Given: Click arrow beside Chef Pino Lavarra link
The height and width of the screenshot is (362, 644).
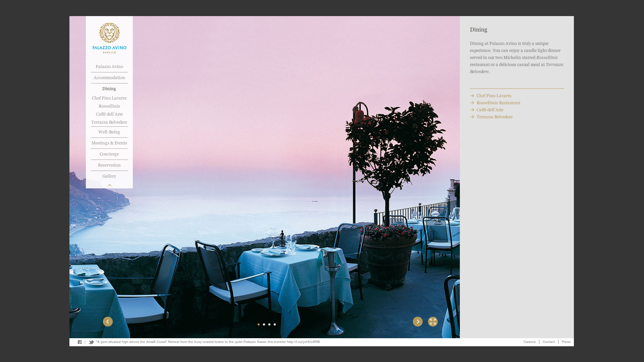Looking at the screenshot, I should coord(472,96).
